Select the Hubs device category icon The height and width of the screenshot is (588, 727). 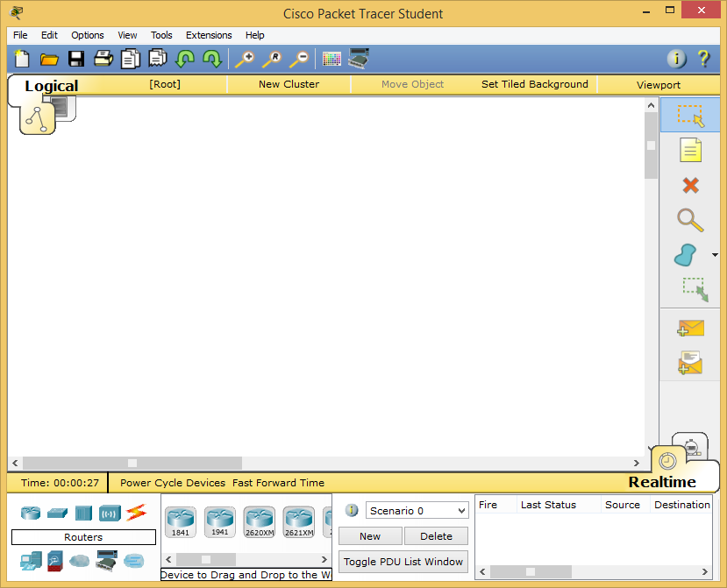(83, 513)
